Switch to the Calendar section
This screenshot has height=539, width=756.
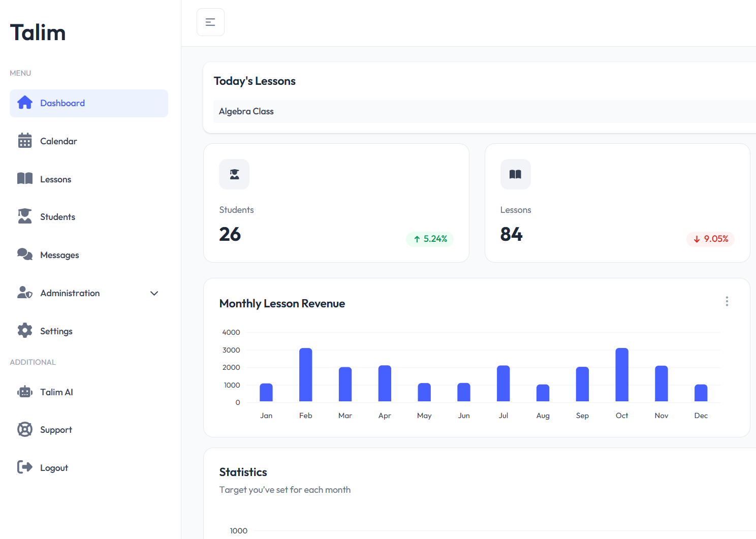58,141
